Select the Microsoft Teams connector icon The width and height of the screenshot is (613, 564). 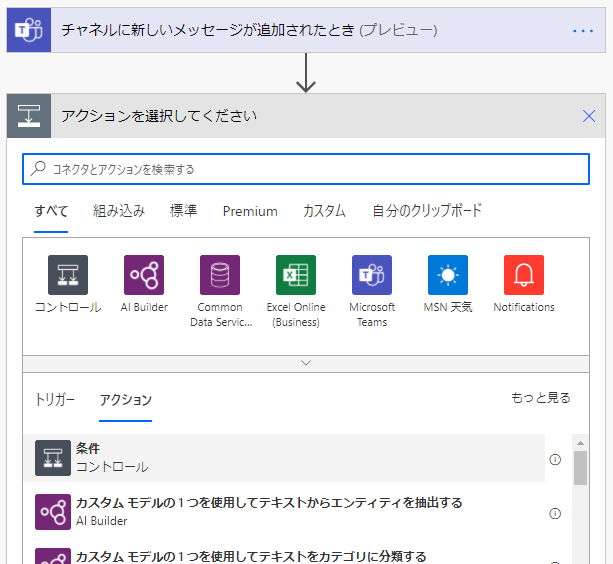tap(372, 275)
